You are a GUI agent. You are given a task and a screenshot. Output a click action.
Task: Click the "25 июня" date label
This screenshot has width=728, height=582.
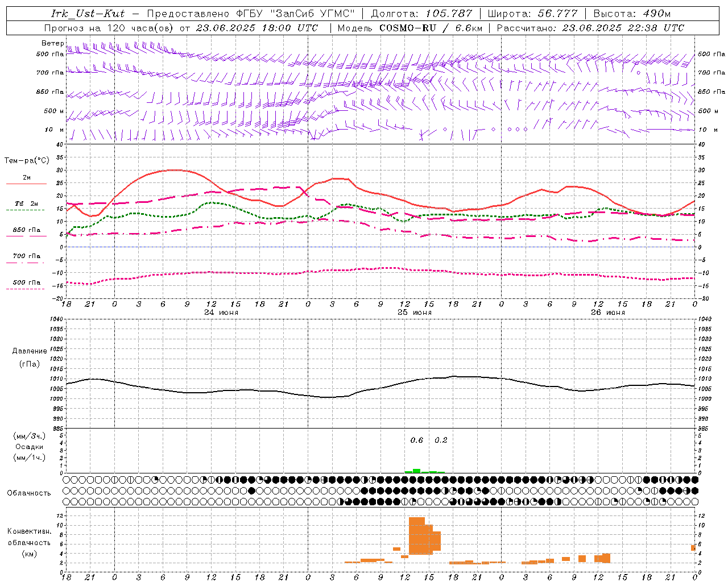(415, 313)
